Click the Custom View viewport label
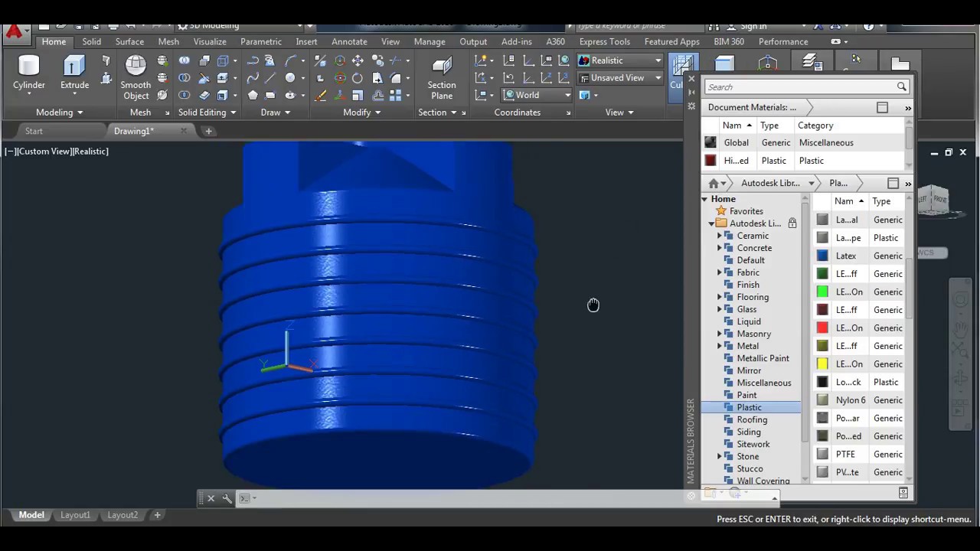Image resolution: width=980 pixels, height=551 pixels. tap(44, 152)
